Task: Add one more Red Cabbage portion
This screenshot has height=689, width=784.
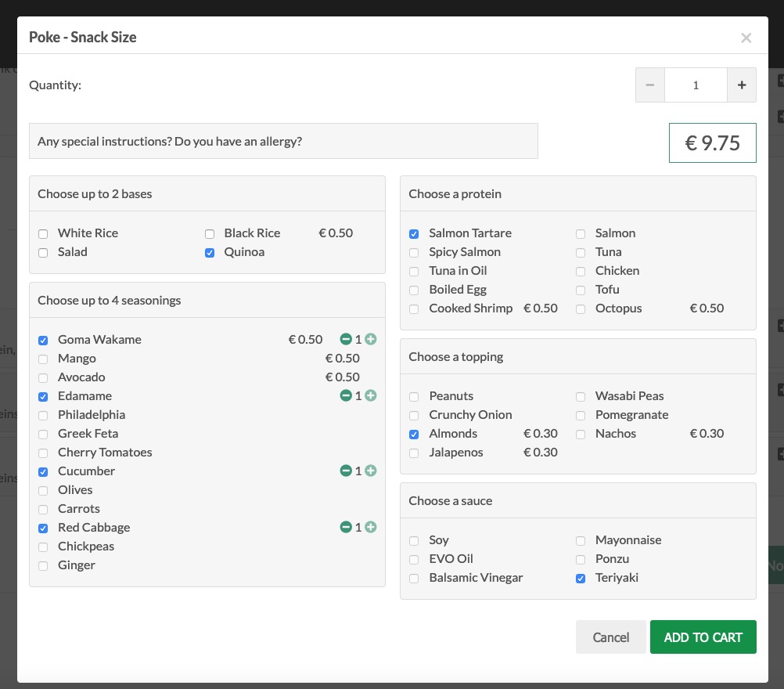Action: 371,528
